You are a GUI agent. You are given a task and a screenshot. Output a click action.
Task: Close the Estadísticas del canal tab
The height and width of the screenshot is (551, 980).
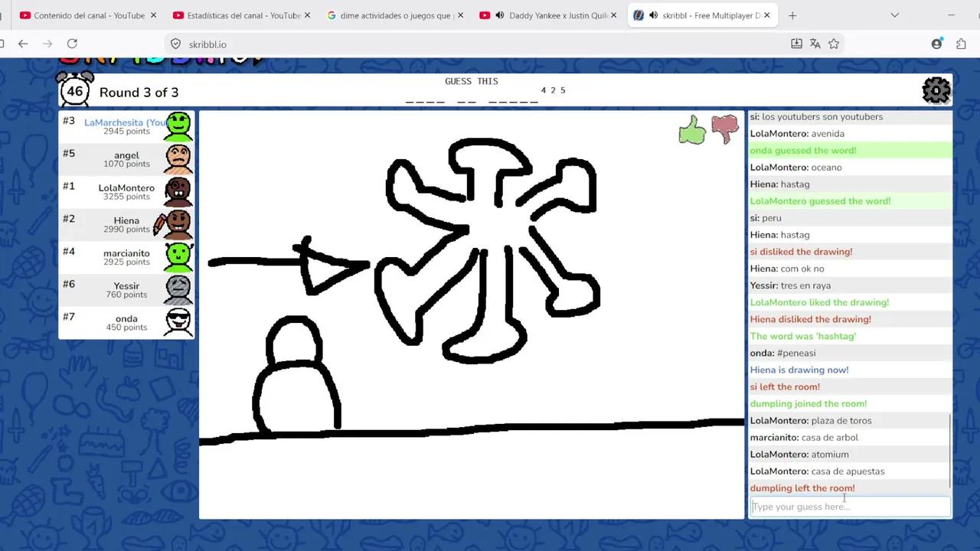[307, 15]
